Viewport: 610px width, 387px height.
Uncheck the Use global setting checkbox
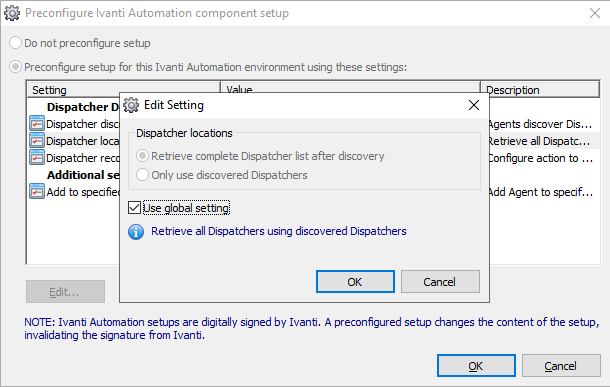tap(134, 208)
